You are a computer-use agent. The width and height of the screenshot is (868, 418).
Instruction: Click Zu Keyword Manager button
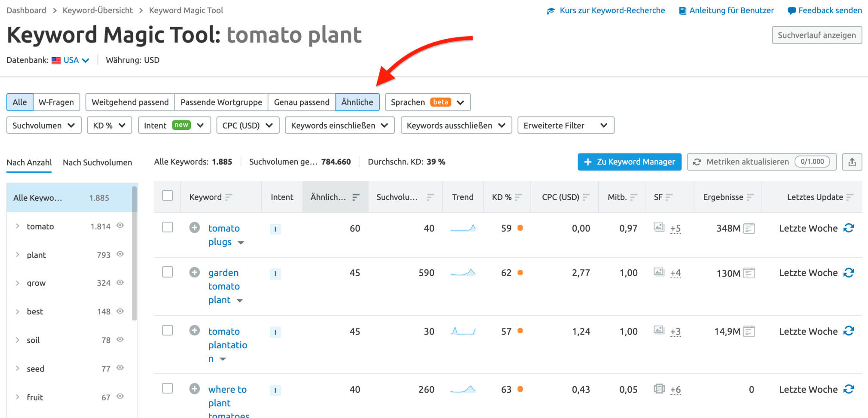pos(630,162)
